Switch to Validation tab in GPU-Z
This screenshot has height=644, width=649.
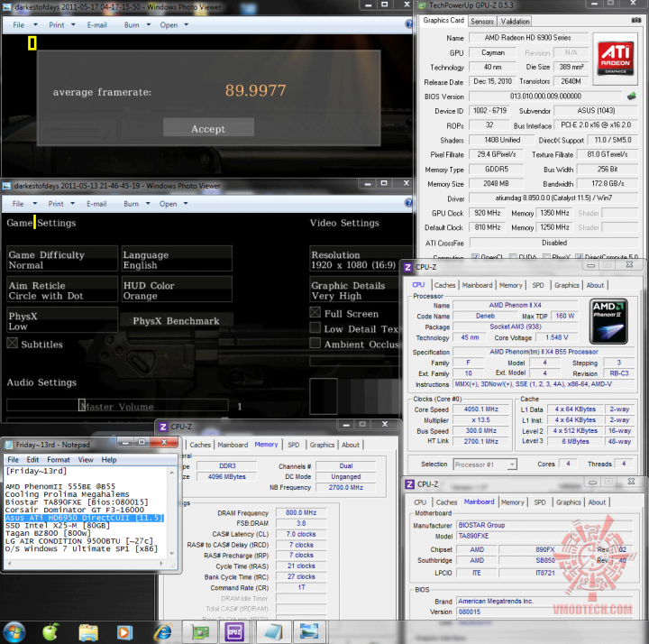515,22
